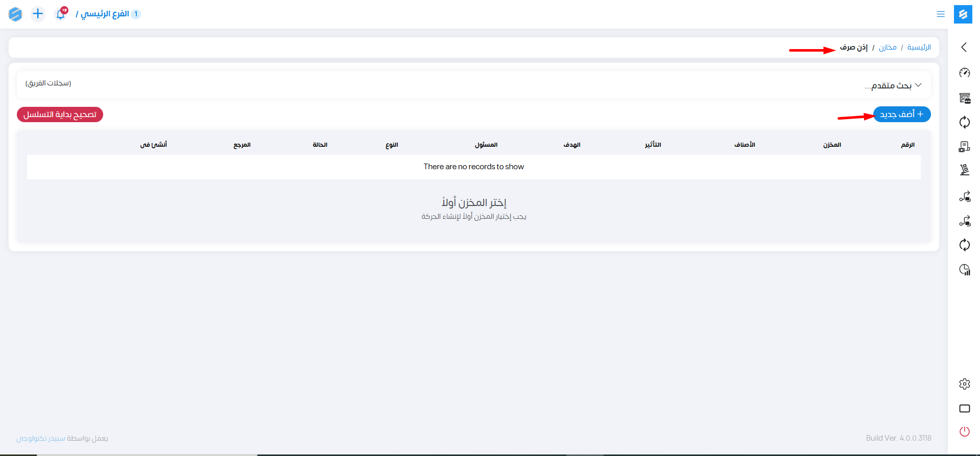Go to مخازن in the breadcrumb
980x456 pixels.
coord(887,48)
